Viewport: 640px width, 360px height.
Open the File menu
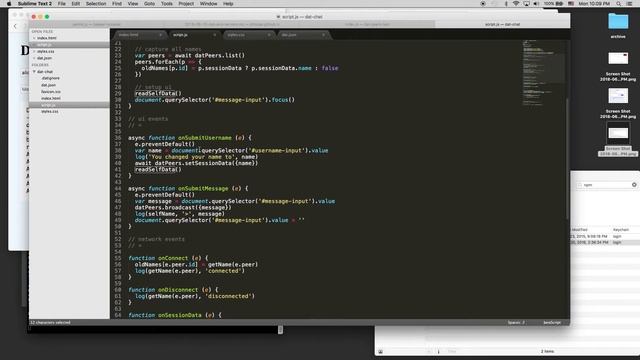(62, 4)
